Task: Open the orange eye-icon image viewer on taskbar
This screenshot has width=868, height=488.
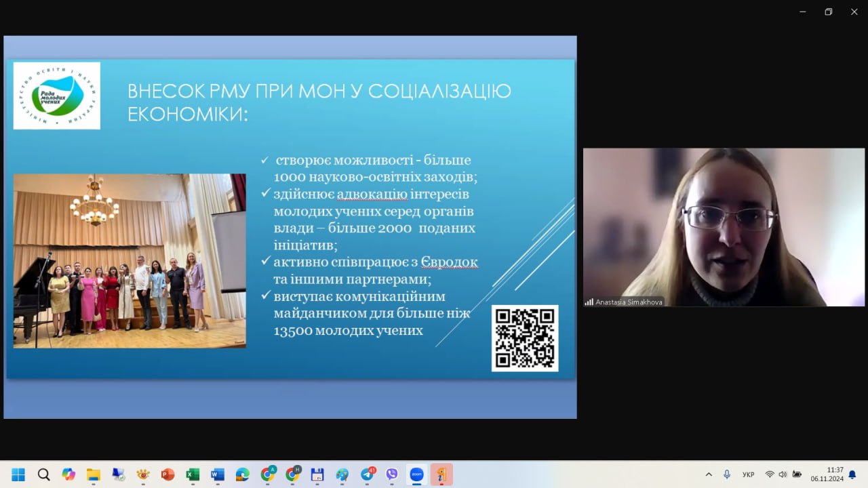Action: tap(143, 474)
